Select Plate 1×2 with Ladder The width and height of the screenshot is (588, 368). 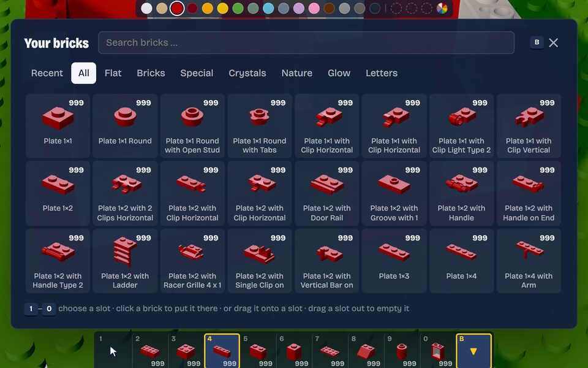125,261
